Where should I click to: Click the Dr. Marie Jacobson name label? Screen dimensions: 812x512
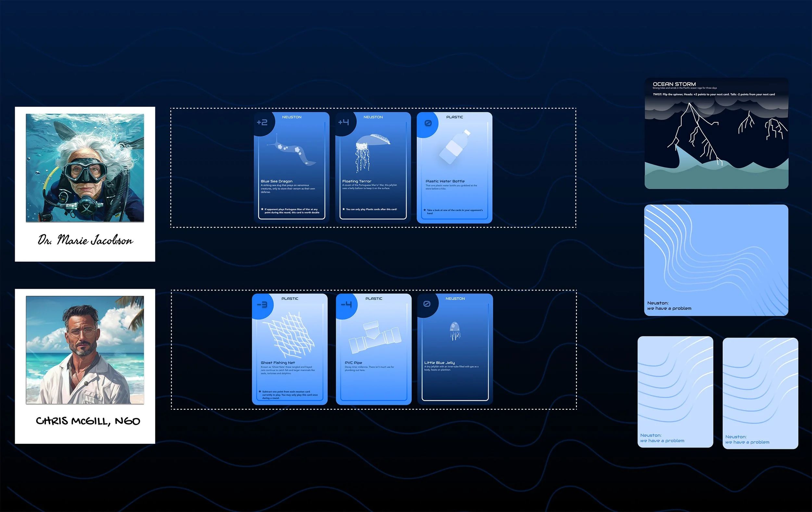(85, 240)
